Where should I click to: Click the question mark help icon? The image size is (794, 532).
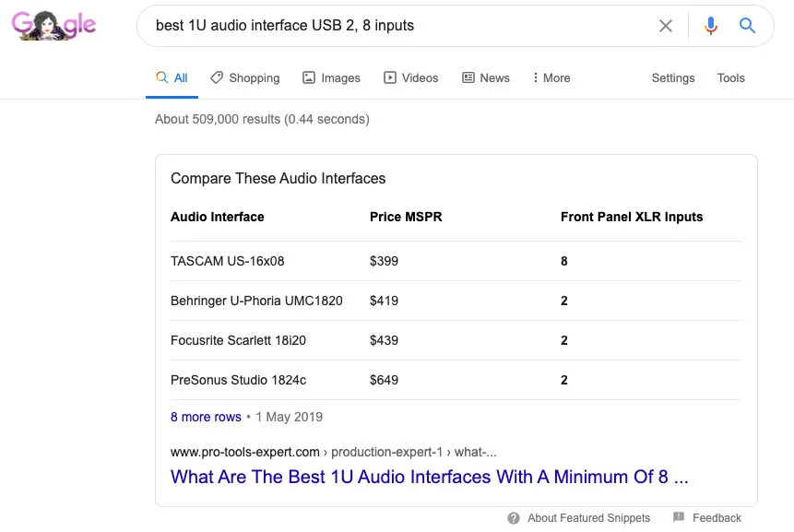514,518
